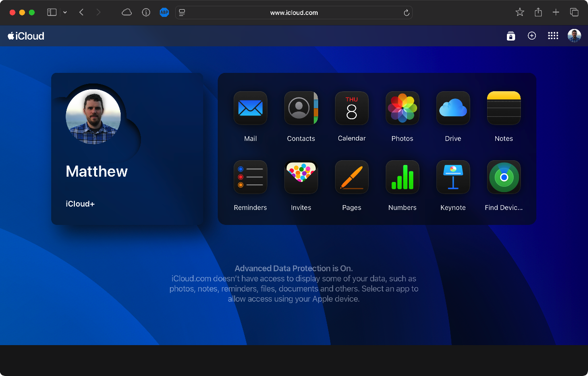Expand the sidebar options dropdown arrow
This screenshot has height=376, width=588.
tap(65, 13)
